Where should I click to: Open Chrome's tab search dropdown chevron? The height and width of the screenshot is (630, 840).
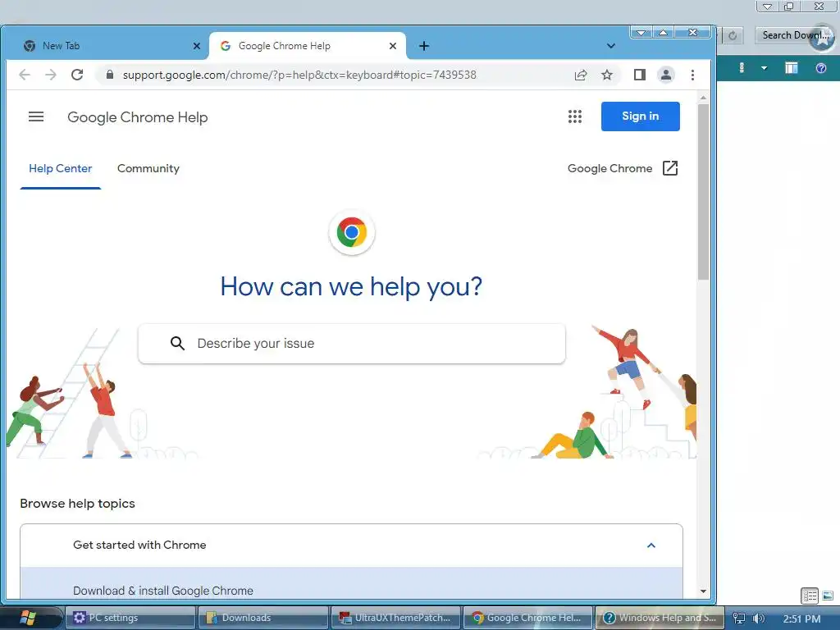pyautogui.click(x=610, y=46)
